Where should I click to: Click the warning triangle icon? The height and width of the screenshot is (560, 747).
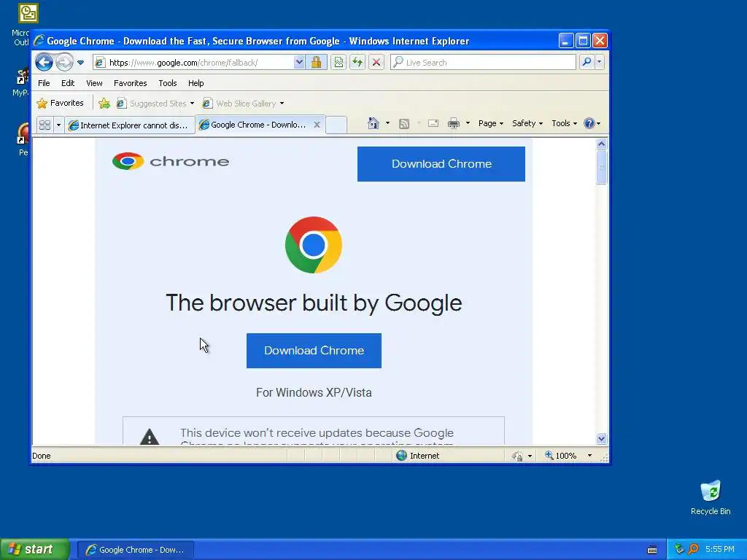coord(149,436)
